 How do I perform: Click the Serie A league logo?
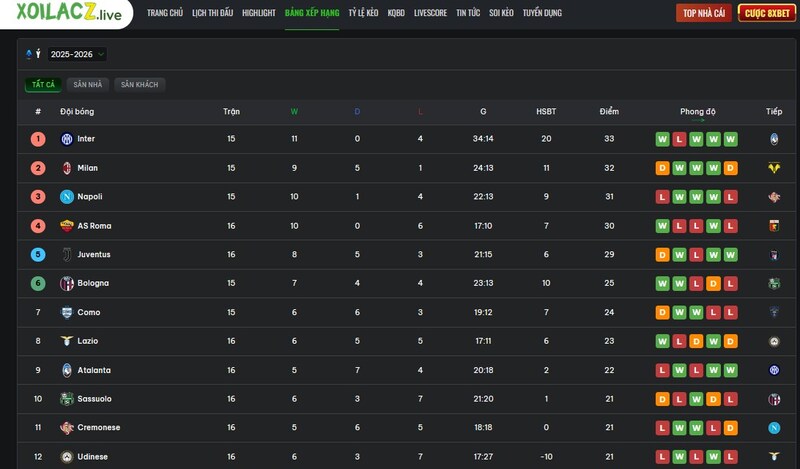(x=29, y=54)
